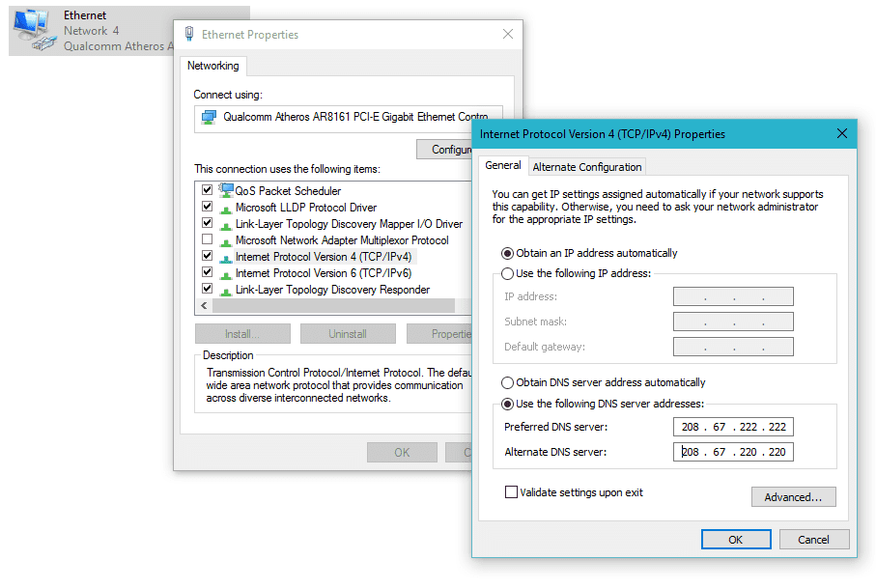Select Obtain DNS server address automatically
This screenshot has width=876, height=588.
tap(507, 382)
